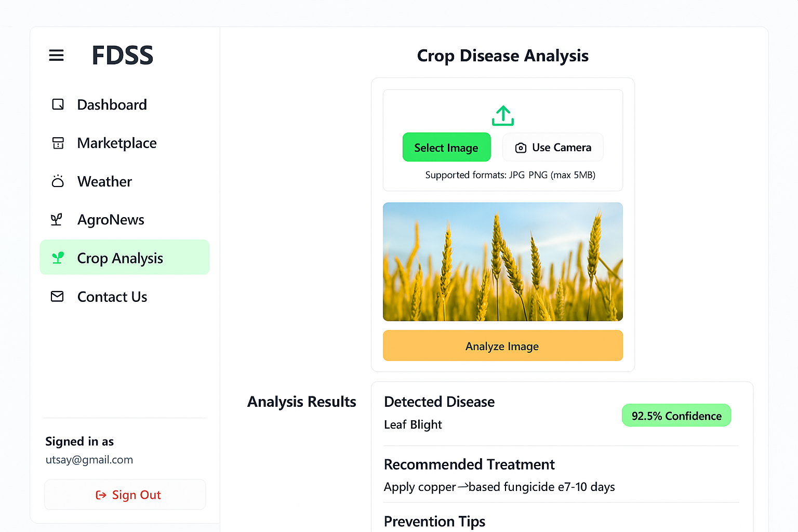
Task: Click the Weather cloud icon
Action: (58, 181)
